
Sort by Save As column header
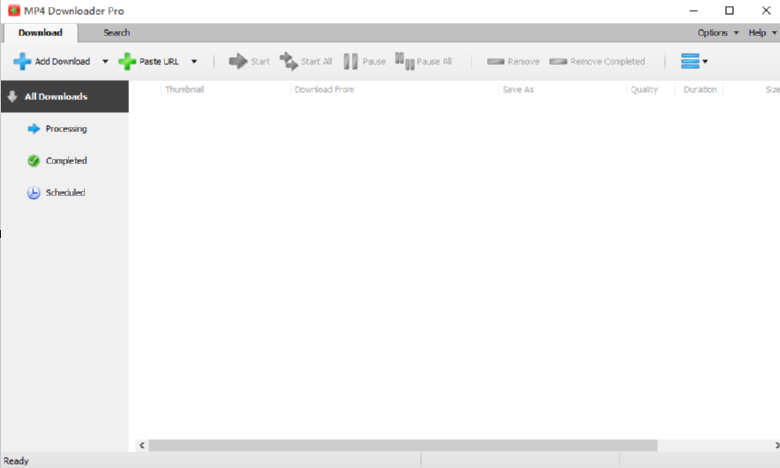518,90
